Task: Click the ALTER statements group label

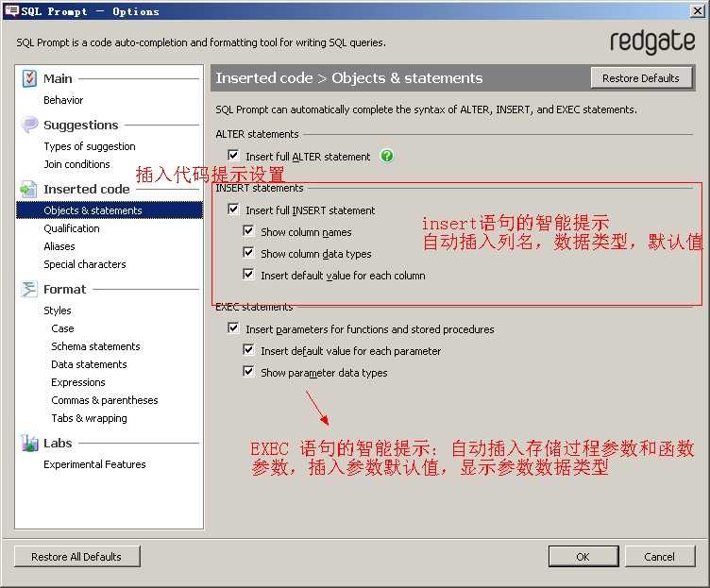Action: tap(257, 134)
